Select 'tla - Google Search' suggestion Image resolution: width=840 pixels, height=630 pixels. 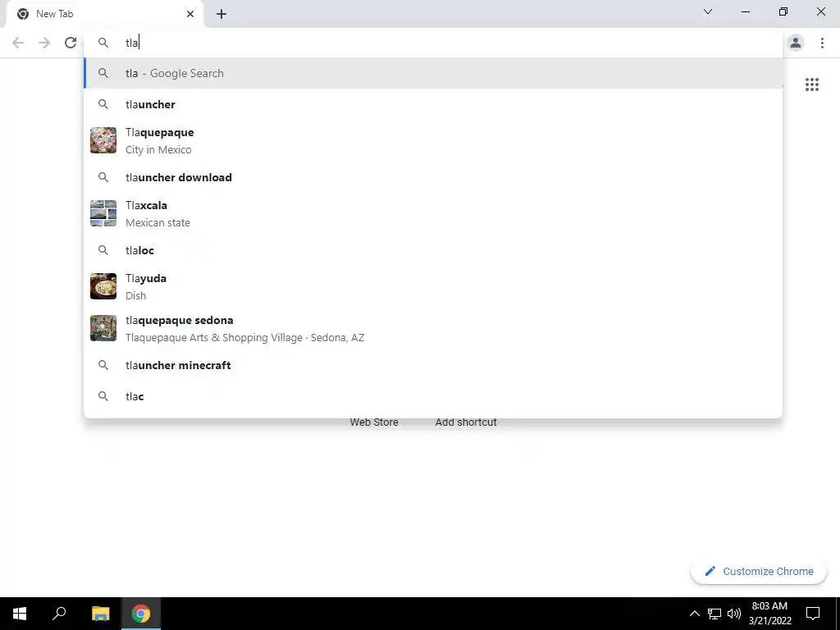(433, 73)
